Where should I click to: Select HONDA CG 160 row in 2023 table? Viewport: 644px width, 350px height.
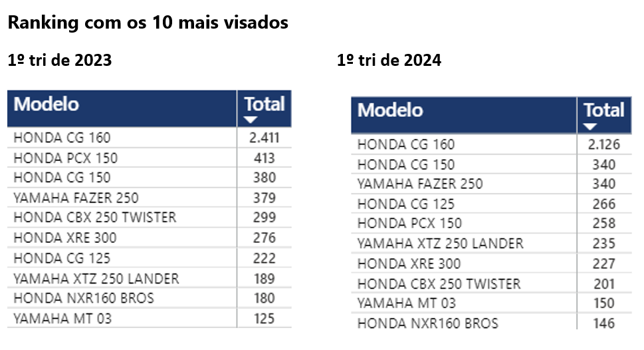point(62,138)
